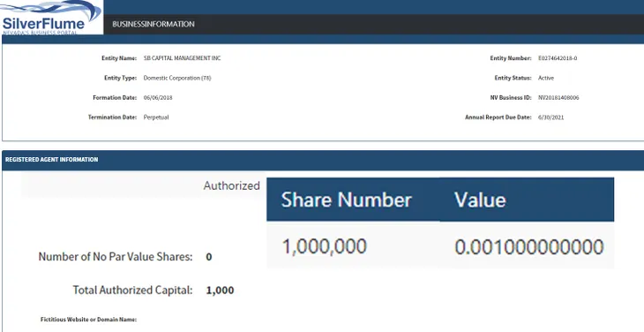Click the Entity Number label
Image resolution: width=644 pixels, height=332 pixels.
click(x=511, y=58)
